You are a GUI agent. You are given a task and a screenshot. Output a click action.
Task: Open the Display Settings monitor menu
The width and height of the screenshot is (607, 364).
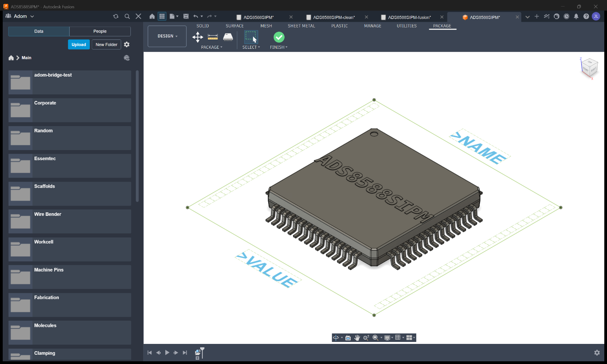coord(387,338)
